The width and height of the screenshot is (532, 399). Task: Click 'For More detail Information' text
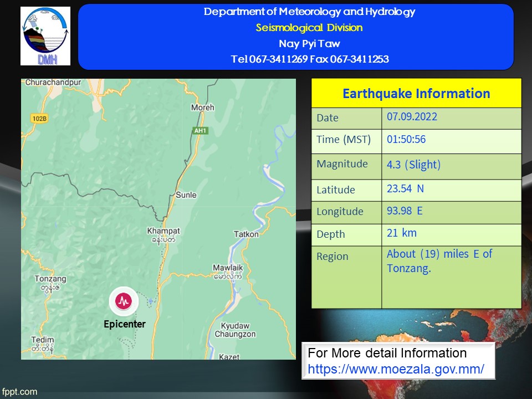[387, 353]
